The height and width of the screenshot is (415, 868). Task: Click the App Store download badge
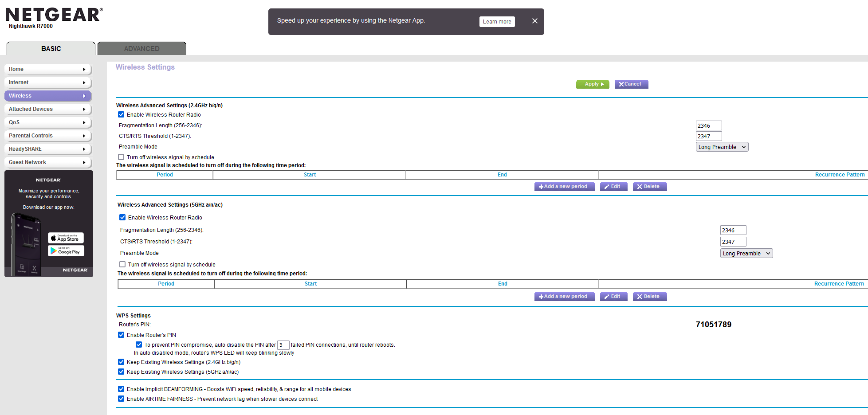[x=66, y=238]
